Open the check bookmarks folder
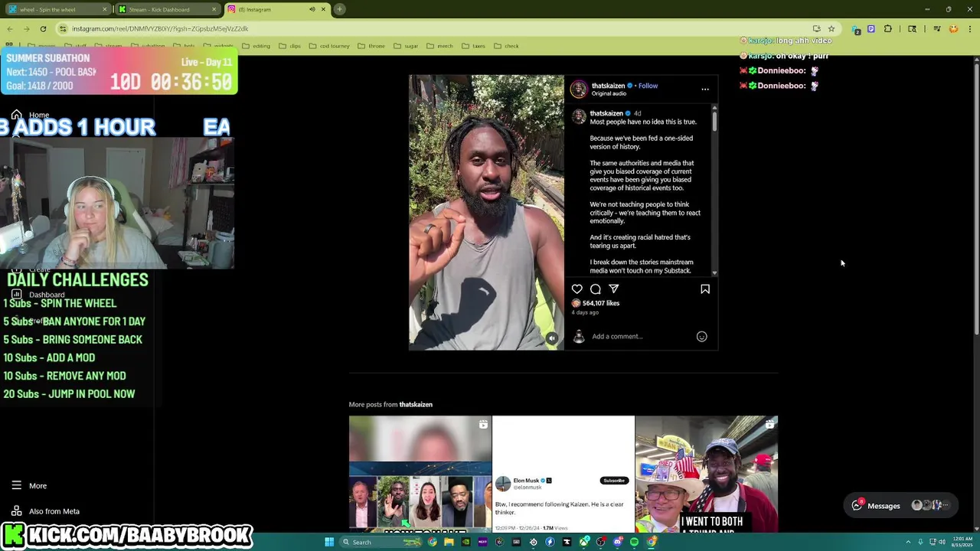This screenshot has width=980, height=551. (x=507, y=46)
